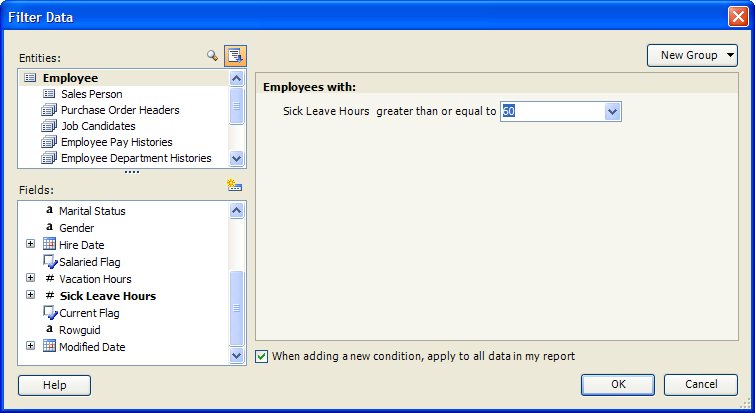
Task: Click the Marital Status text field icon
Action: [49, 210]
